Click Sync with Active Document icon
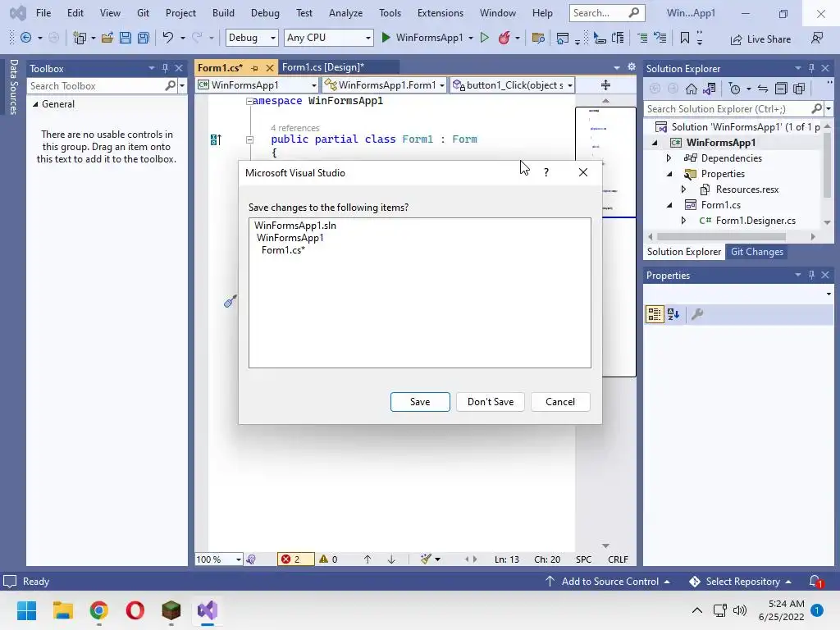 pos(763,89)
